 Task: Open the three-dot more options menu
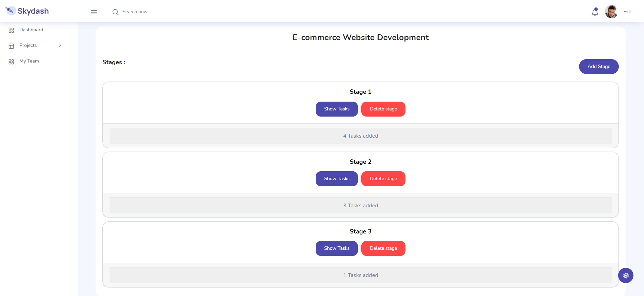627,12
